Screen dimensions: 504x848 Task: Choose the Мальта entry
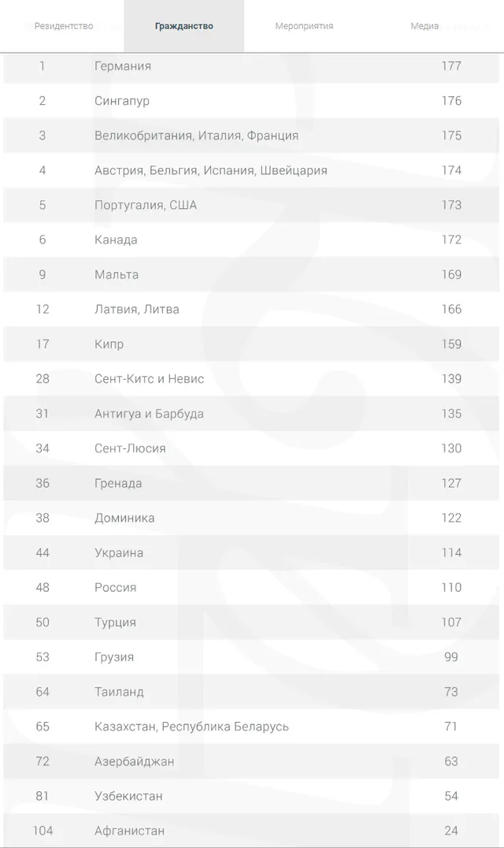[117, 274]
